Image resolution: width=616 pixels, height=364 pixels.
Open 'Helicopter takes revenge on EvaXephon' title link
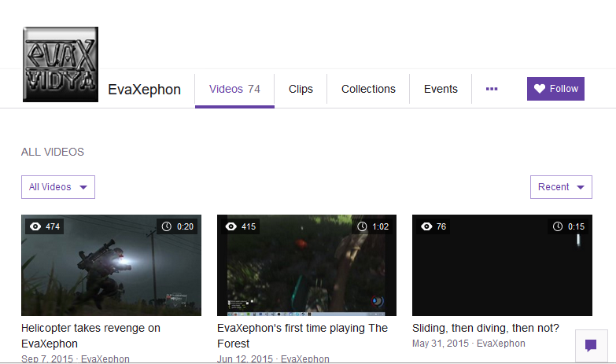click(x=90, y=336)
